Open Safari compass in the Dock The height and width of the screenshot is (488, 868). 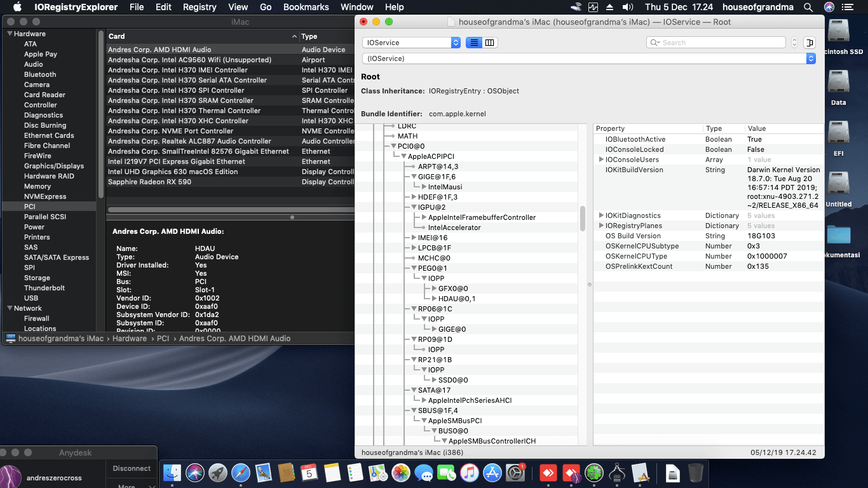[x=241, y=473]
